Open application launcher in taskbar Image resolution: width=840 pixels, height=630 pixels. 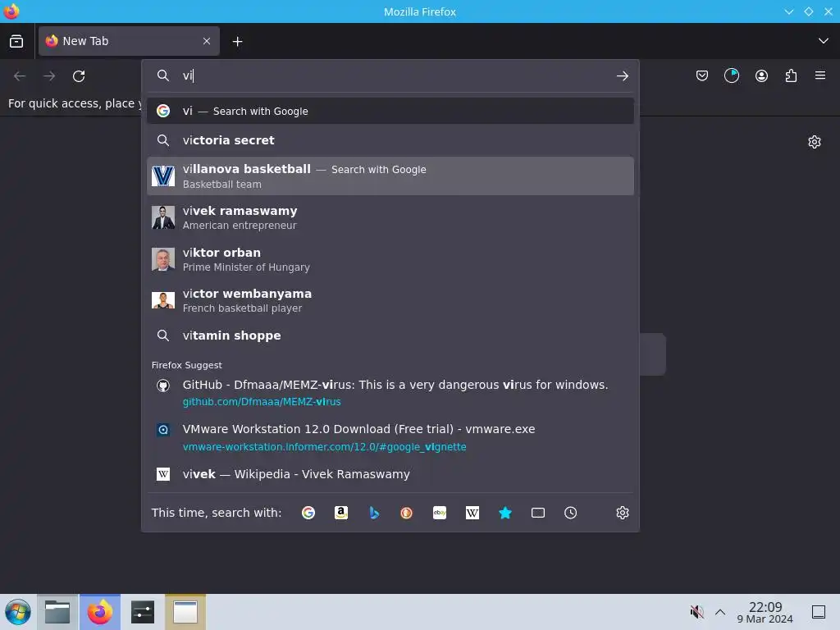(x=18, y=612)
